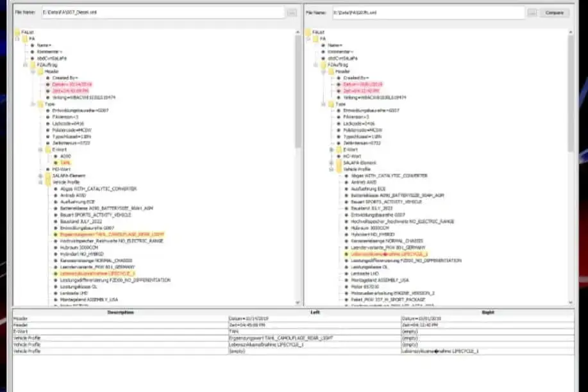Viewport: 588px width, 392px height.
Task: Open file browser for the left file
Action: pos(292,12)
